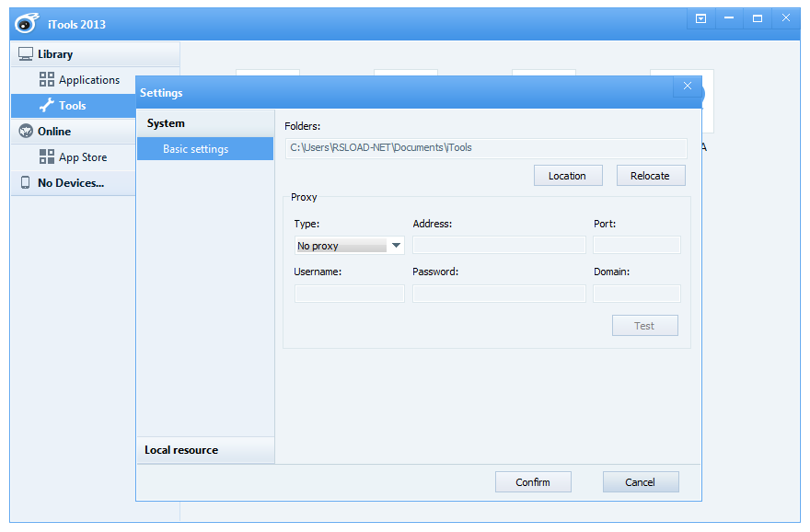The height and width of the screenshot is (532, 810).
Task: Click the Folders: label
Action: point(302,126)
